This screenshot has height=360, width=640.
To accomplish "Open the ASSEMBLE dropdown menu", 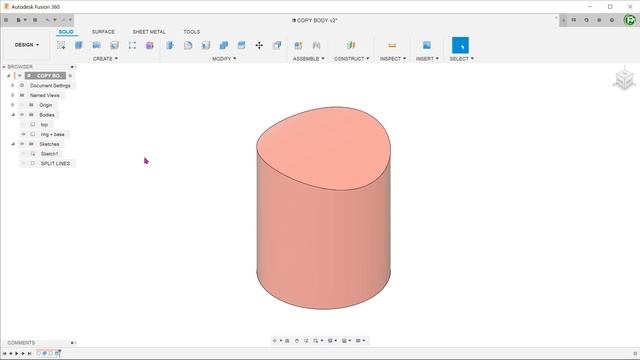I will tap(309, 59).
